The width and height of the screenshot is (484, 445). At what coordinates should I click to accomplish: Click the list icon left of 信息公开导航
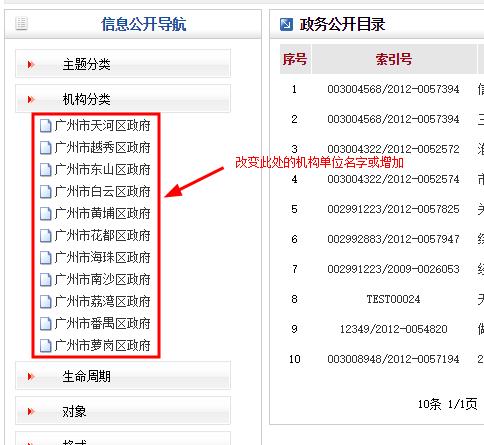point(22,24)
